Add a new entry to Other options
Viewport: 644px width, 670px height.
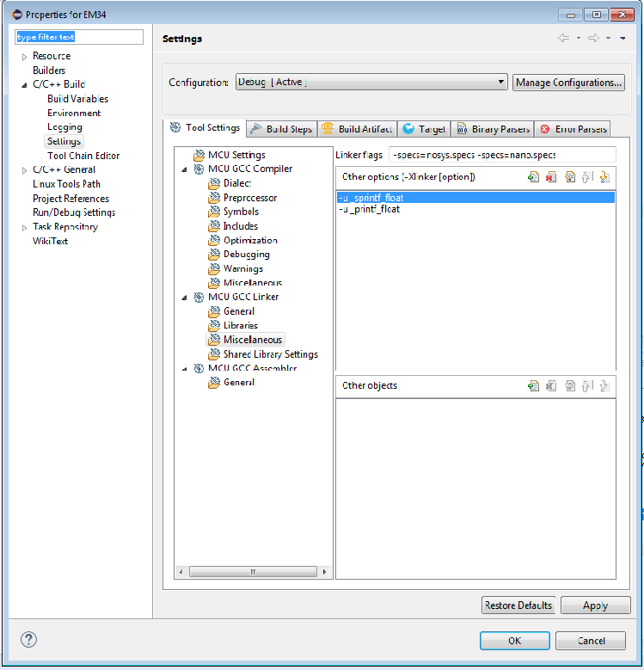(x=534, y=177)
